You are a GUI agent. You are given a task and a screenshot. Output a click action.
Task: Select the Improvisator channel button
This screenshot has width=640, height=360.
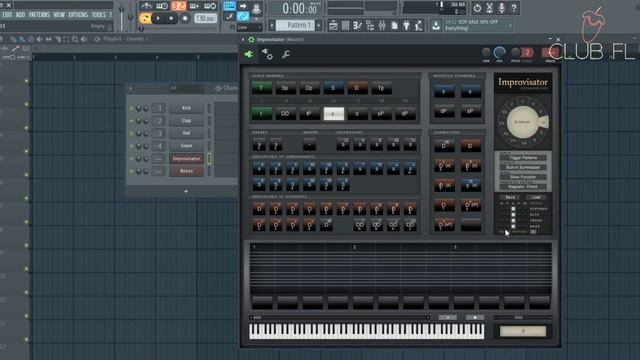click(x=186, y=158)
